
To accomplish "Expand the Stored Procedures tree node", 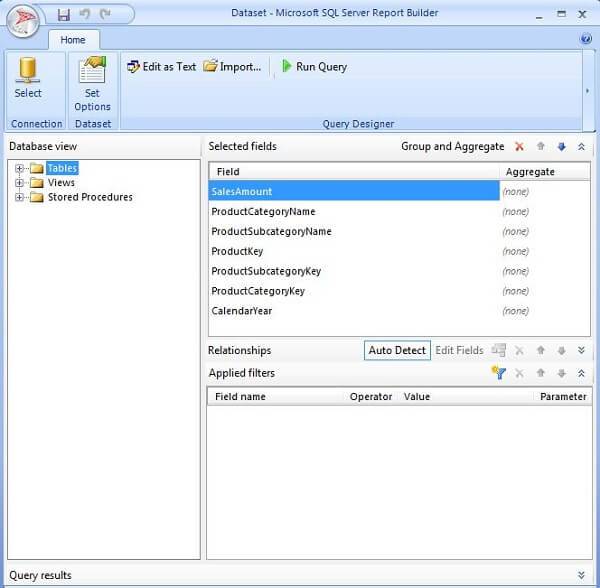I will 19,197.
